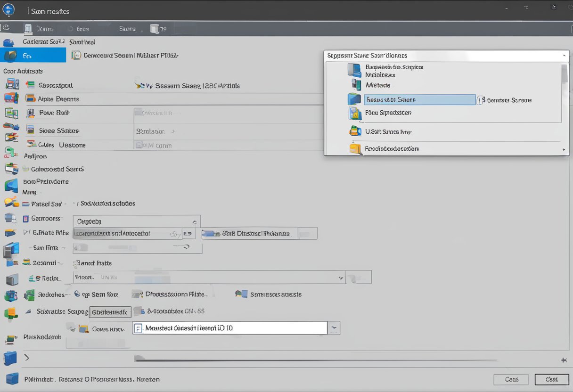The width and height of the screenshot is (573, 392).
Task: Click the 'Caas' button at bottom right
Action: [x=511, y=379]
